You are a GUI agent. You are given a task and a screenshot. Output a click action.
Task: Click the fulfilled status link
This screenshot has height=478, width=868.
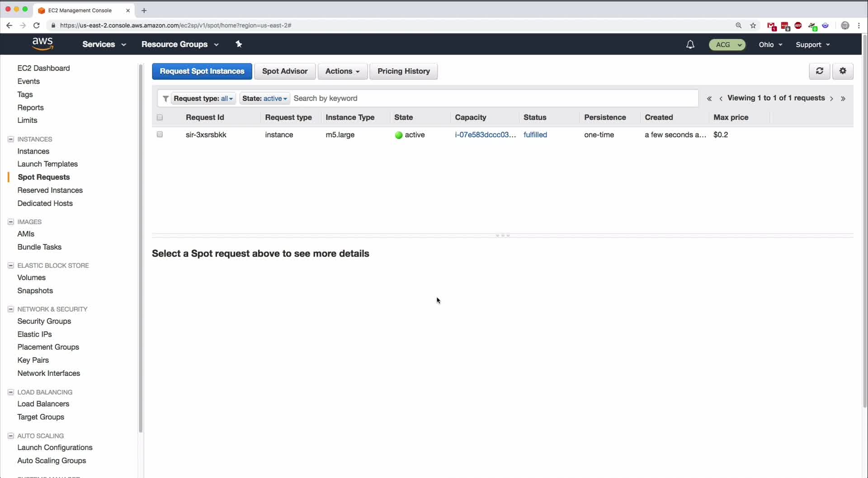tap(535, 135)
